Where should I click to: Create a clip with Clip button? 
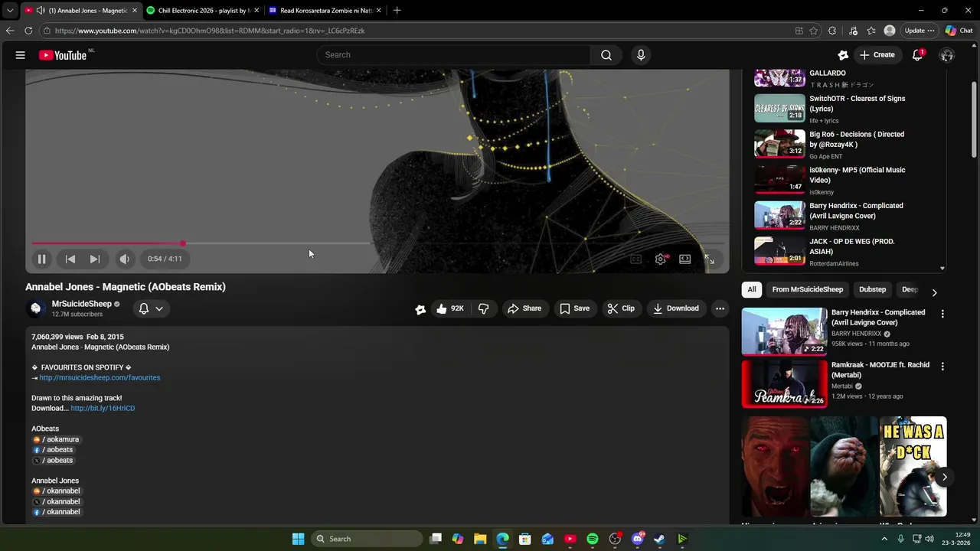(x=621, y=308)
